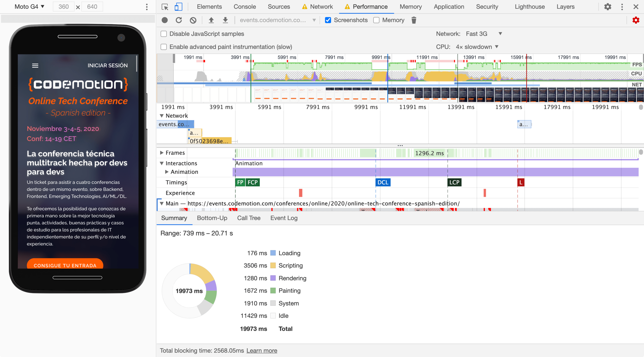Open the red capture settings gear
The width and height of the screenshot is (644, 357).
[636, 20]
